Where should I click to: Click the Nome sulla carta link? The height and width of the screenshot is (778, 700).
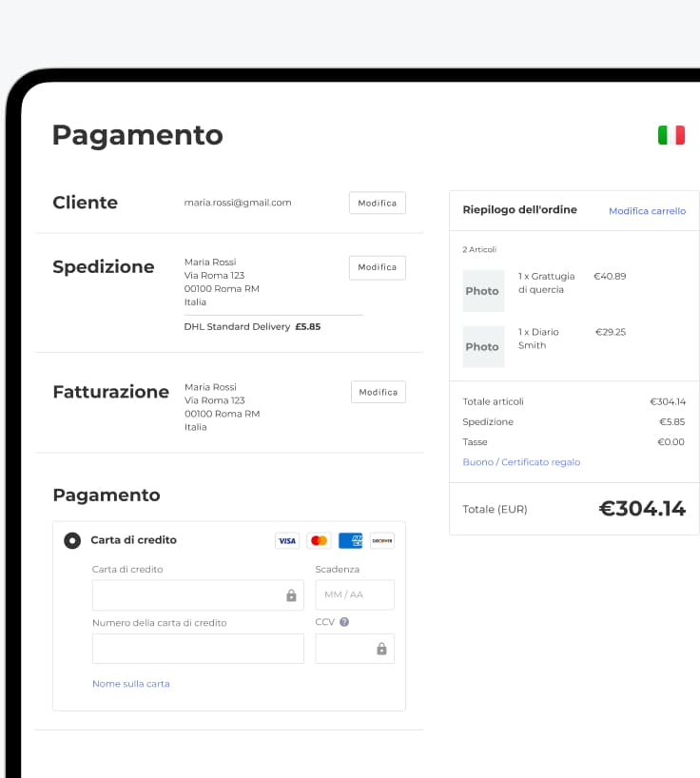click(x=131, y=684)
